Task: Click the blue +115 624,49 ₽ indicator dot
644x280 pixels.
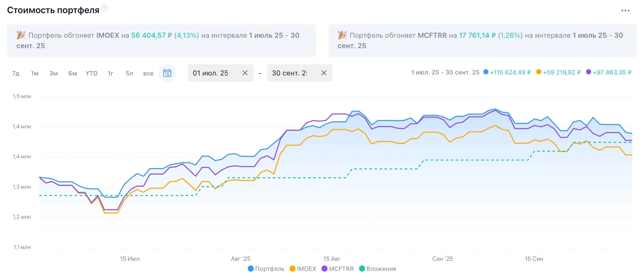Action: (486, 72)
